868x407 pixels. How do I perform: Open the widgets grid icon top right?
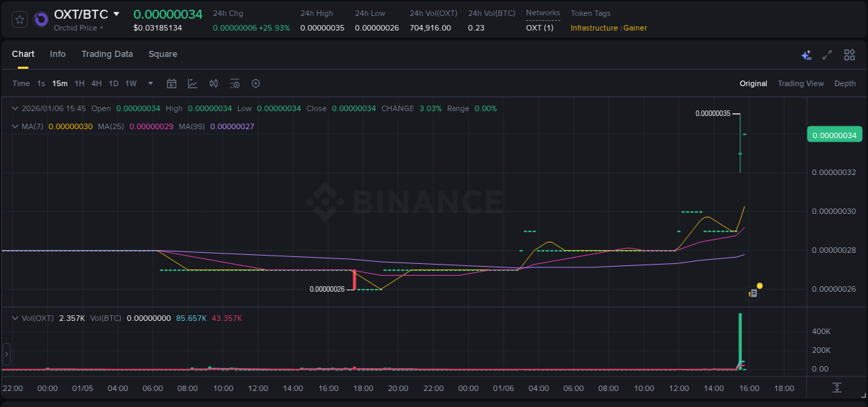pyautogui.click(x=849, y=54)
